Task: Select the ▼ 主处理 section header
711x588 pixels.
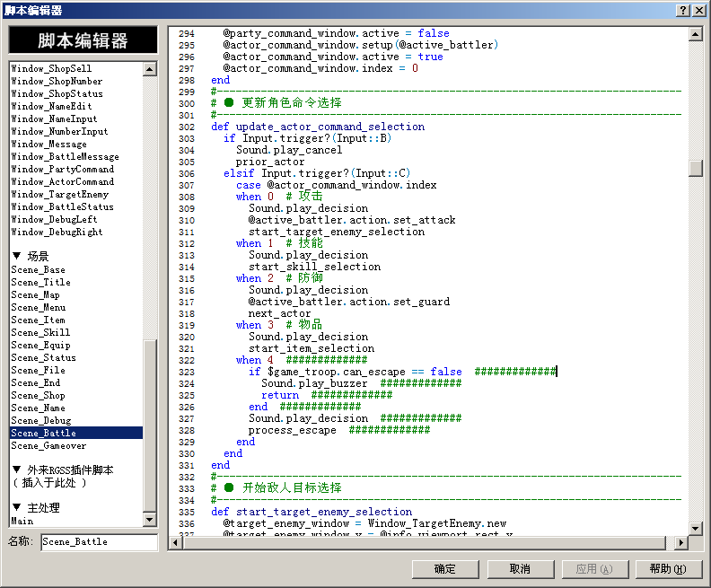Action: click(36, 507)
